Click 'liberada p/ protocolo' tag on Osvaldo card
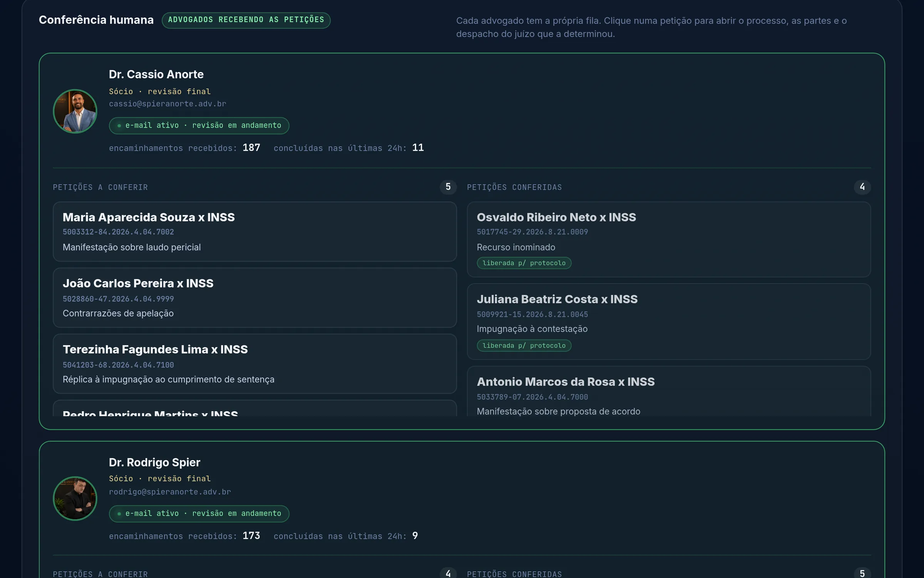This screenshot has height=578, width=924. click(x=524, y=263)
